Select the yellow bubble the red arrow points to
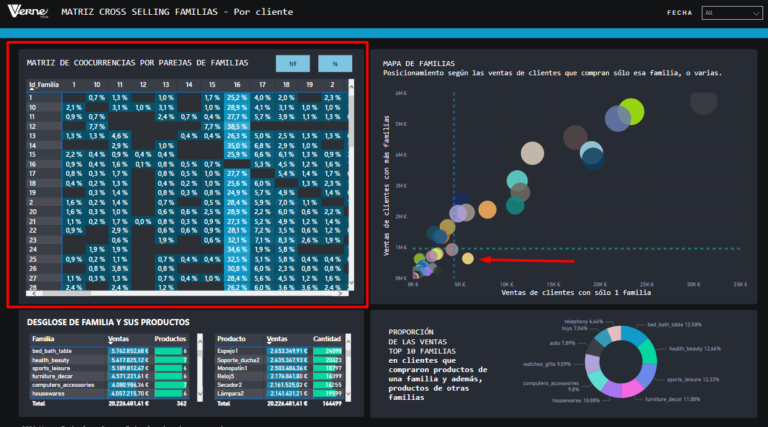 point(468,259)
